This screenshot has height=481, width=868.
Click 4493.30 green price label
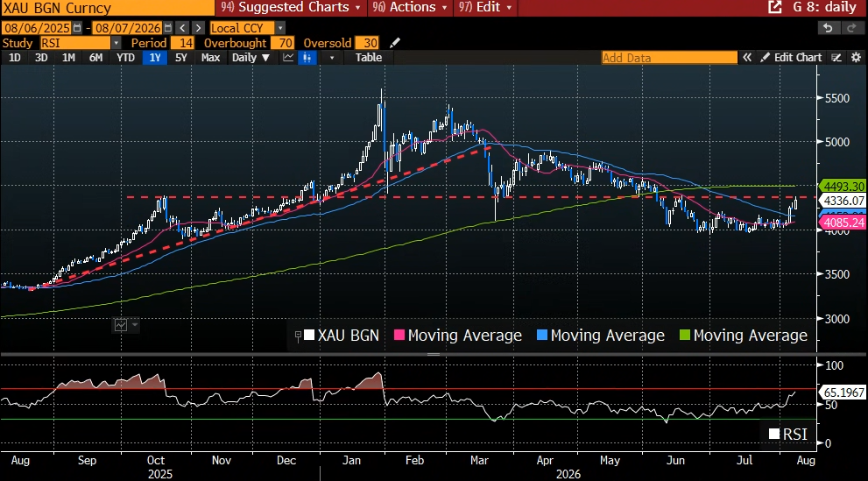pyautogui.click(x=843, y=187)
